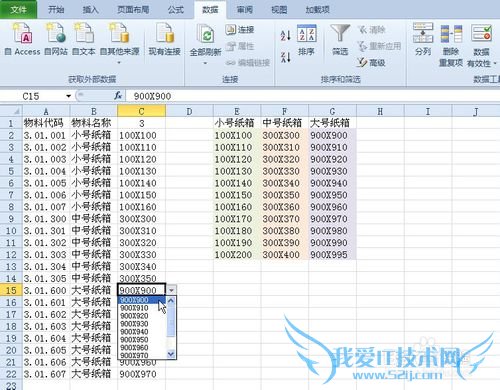This screenshot has height=390, width=500.
Task: Choose 900X900 in the dropdown list
Action: [x=142, y=300]
